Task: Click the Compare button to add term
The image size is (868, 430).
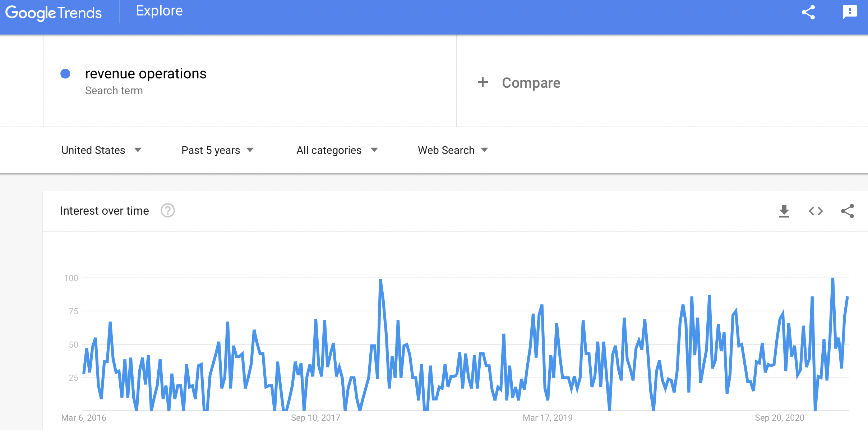Action: point(519,83)
